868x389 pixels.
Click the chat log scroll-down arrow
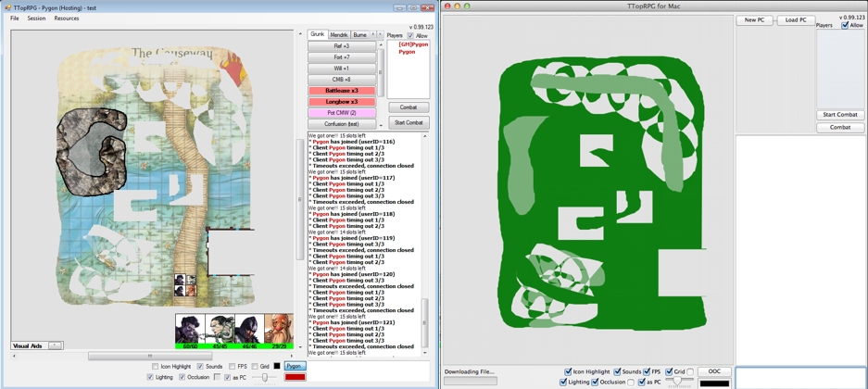[x=424, y=353]
